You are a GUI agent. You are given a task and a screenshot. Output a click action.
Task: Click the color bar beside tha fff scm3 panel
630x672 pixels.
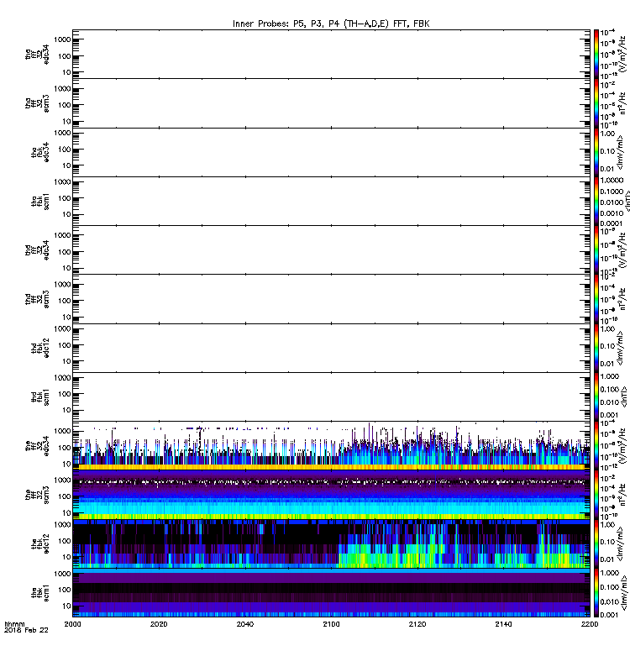point(596,103)
